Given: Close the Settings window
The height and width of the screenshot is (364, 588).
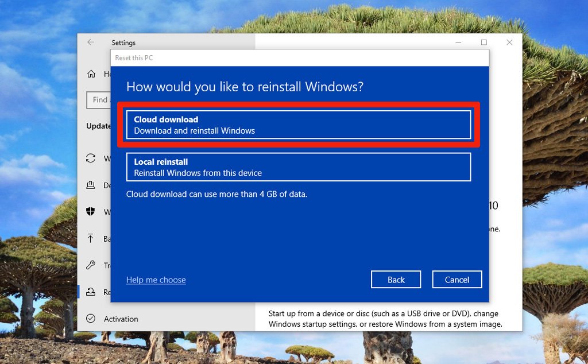Looking at the screenshot, I should coord(509,42).
